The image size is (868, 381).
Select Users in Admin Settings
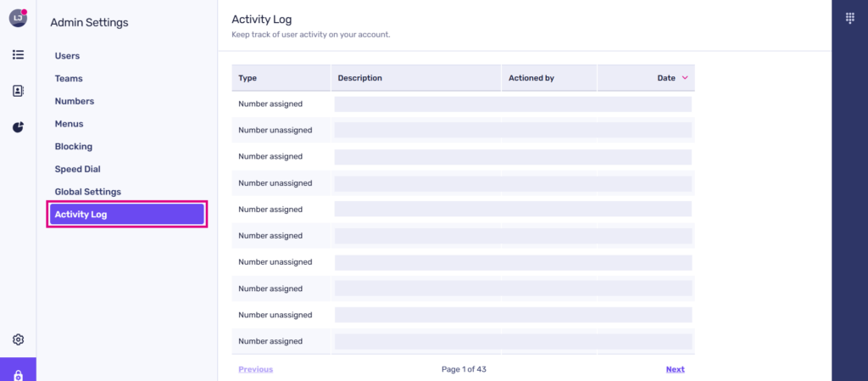(x=67, y=56)
